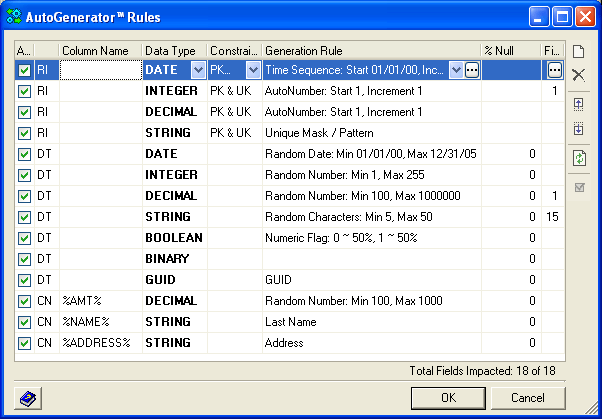602x419 pixels.
Task: Disable the GUID rule checkbox
Action: pos(25,280)
